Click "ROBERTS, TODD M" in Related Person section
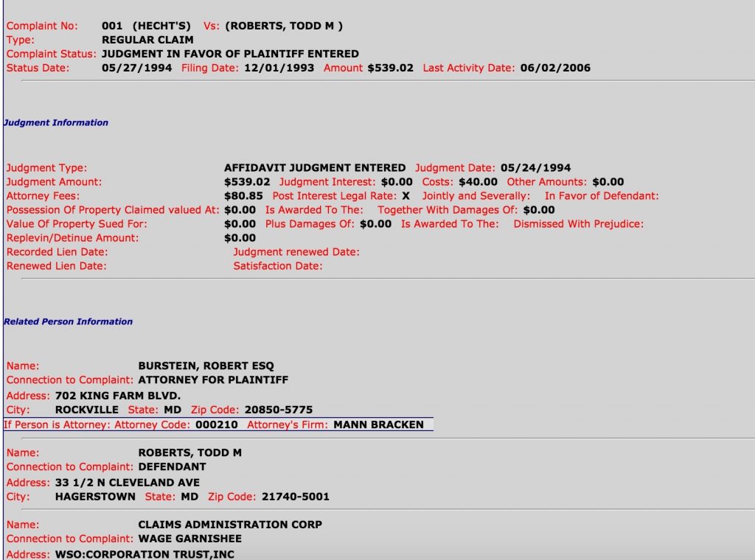Viewport: 755px width, 560px height. 190,453
